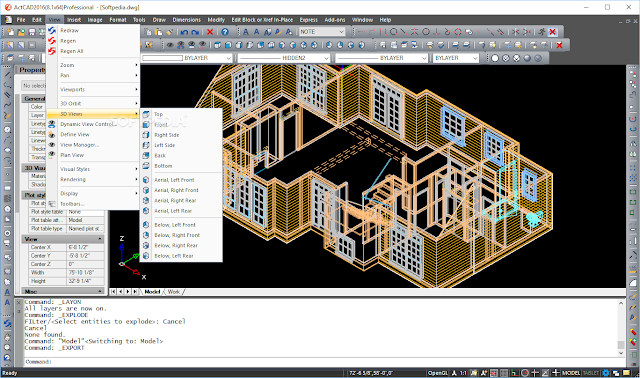Click the Top view icon in submenu
Image resolution: width=640 pixels, height=378 pixels.
pos(146,114)
